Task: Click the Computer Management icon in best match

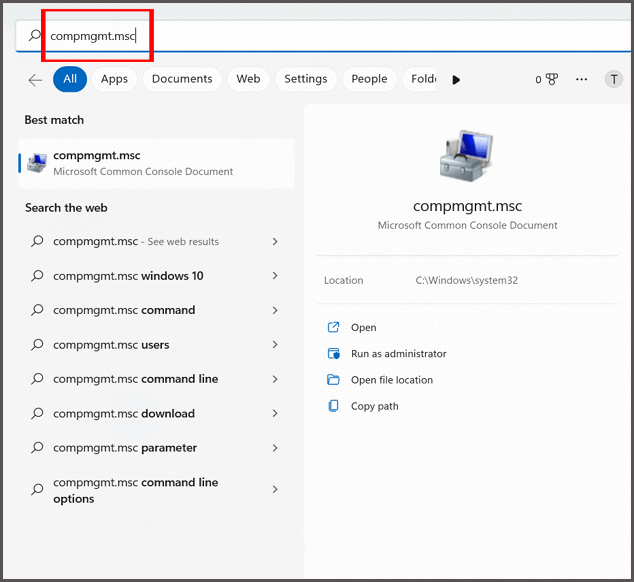Action: click(x=37, y=163)
